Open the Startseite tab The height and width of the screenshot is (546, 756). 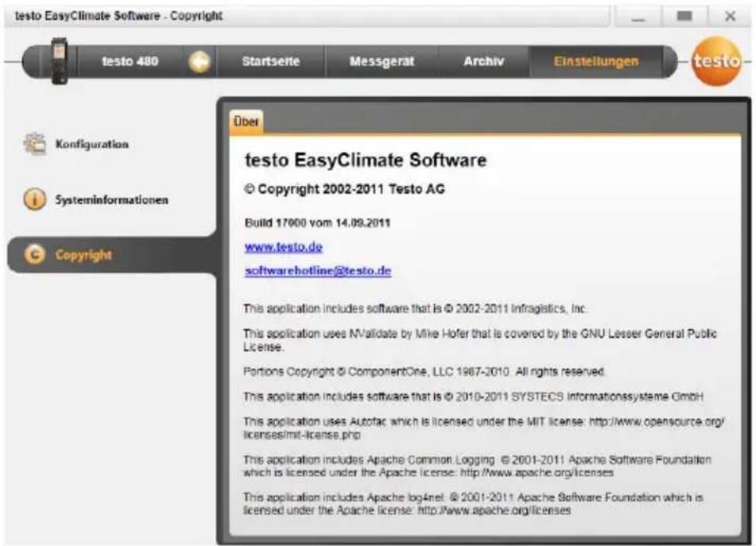coord(271,62)
